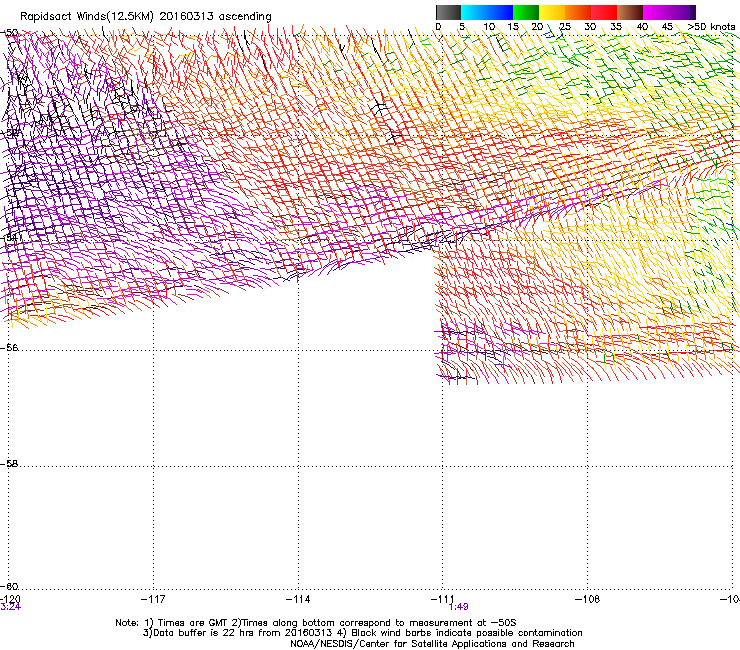
Task: Click the purple '3:24' time stamp
Action: coord(10,607)
